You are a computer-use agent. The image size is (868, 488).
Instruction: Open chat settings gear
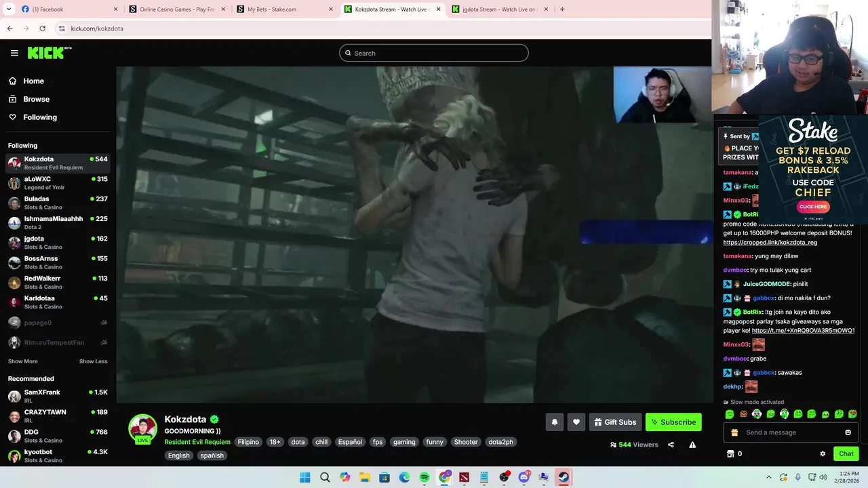tap(823, 454)
